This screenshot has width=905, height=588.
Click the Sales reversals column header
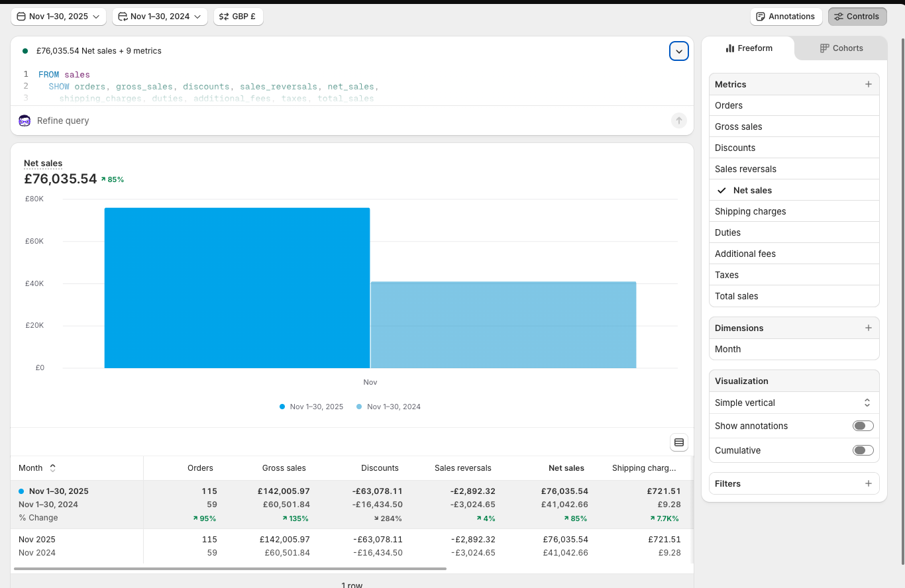463,468
